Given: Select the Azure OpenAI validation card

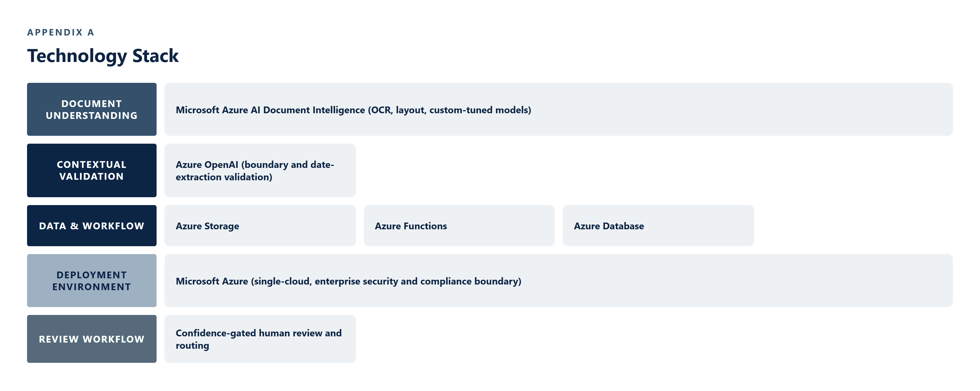Looking at the screenshot, I should 260,170.
